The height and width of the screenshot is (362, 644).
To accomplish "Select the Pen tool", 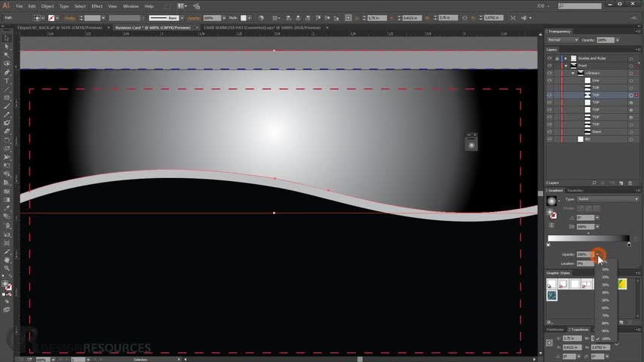I will [x=7, y=72].
